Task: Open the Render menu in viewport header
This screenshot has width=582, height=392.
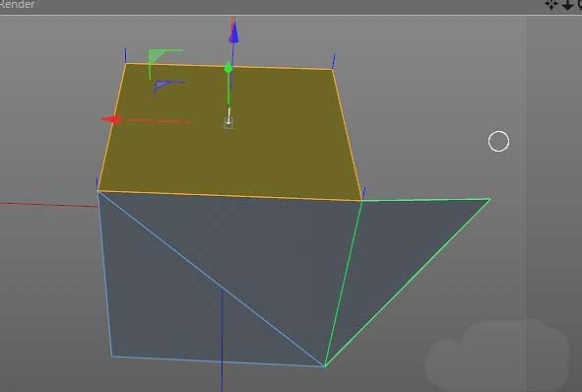Action: (x=17, y=5)
